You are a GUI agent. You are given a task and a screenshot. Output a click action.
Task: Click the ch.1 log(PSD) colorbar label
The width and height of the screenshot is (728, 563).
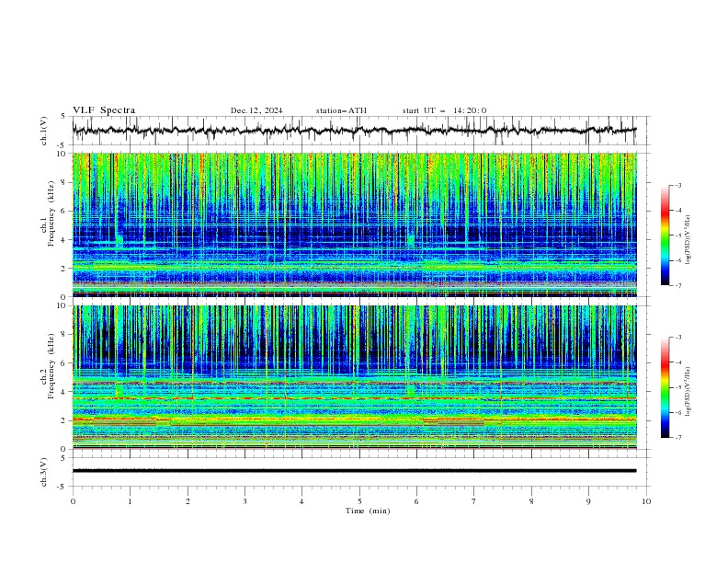[688, 240]
